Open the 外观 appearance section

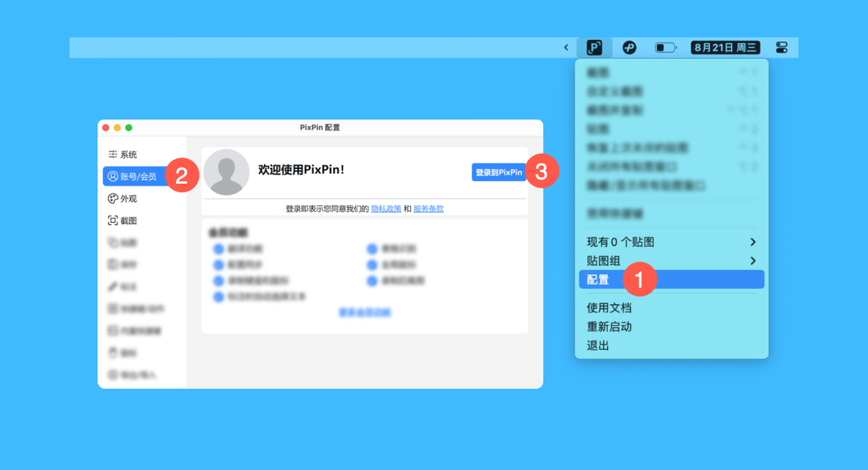[123, 198]
